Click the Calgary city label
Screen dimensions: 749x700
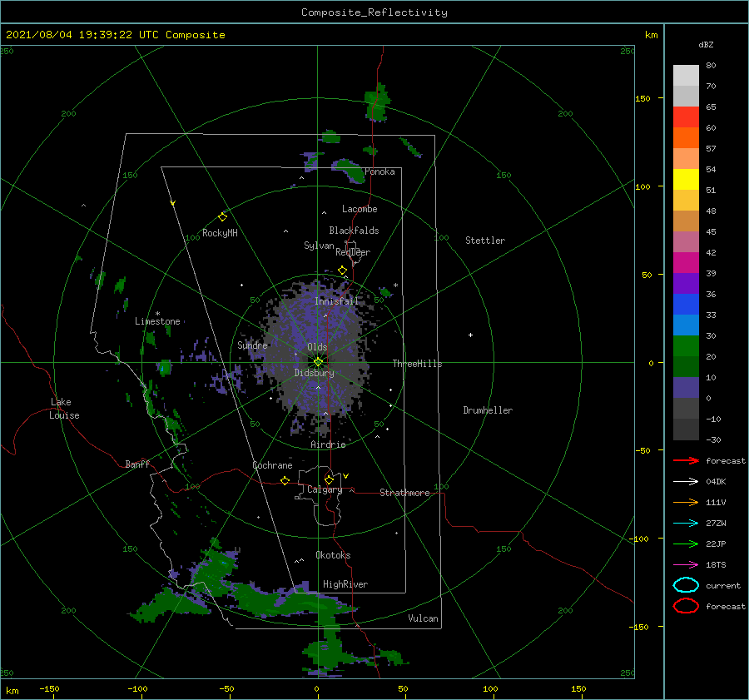pyautogui.click(x=325, y=489)
